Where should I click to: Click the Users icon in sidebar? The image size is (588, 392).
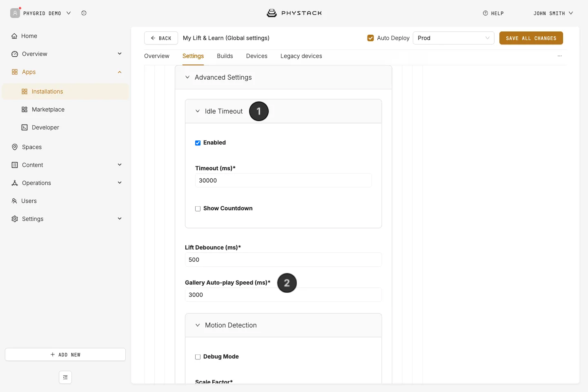[14, 201]
